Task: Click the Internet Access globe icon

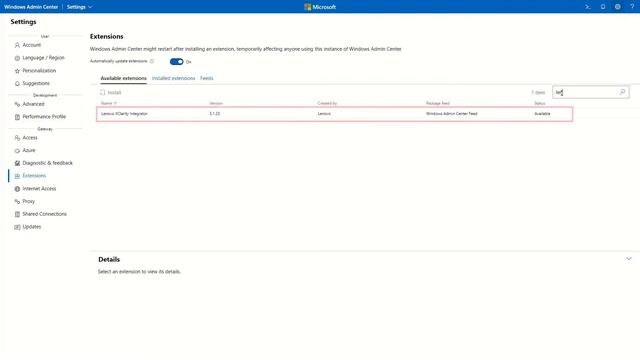Action: click(17, 189)
